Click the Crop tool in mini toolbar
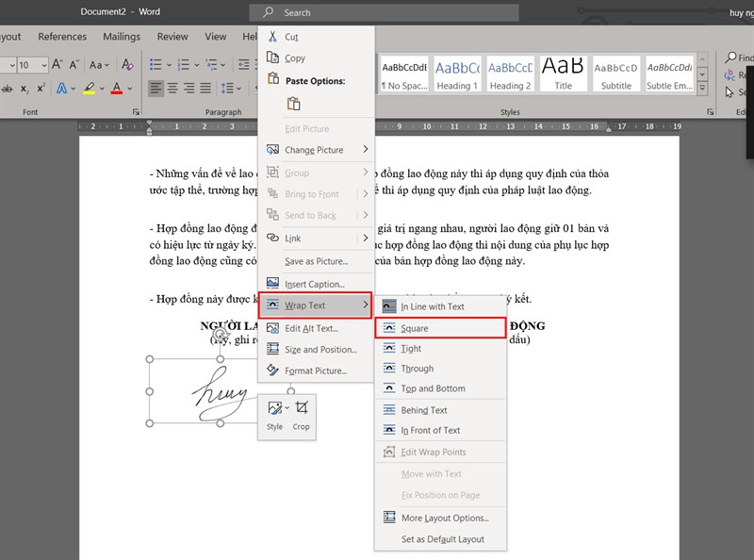The width and height of the screenshot is (754, 560). tap(301, 416)
